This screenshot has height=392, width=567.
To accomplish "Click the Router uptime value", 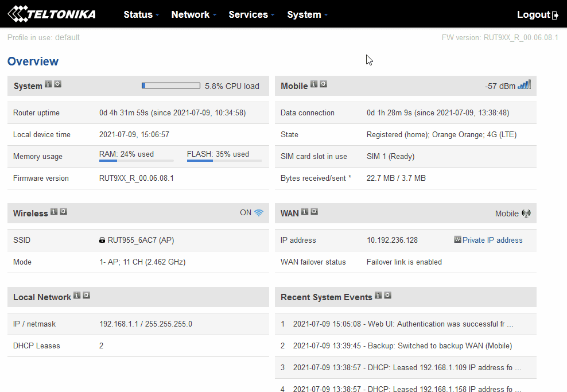I will point(173,113).
